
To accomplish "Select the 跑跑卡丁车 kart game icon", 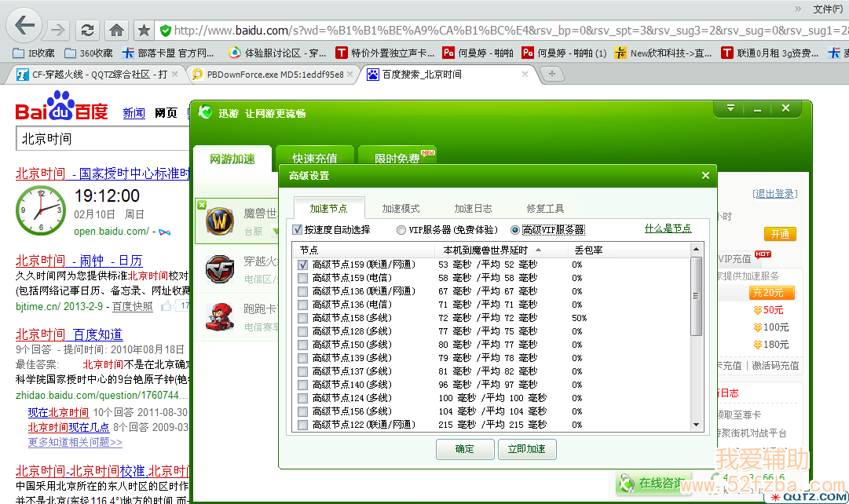I will [x=219, y=316].
